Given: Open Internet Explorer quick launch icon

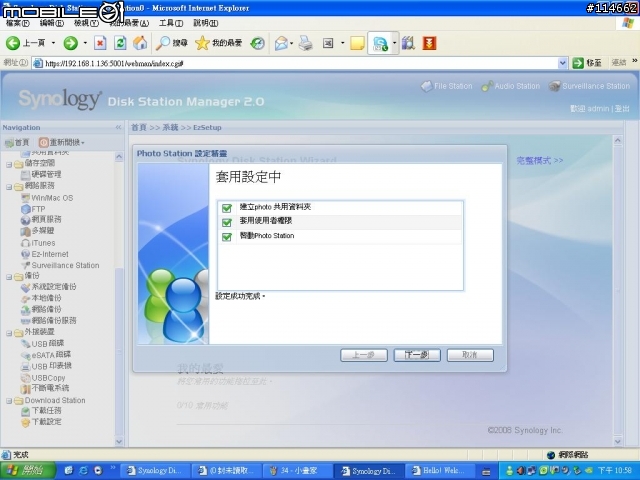Looking at the screenshot, I should click(83, 471).
